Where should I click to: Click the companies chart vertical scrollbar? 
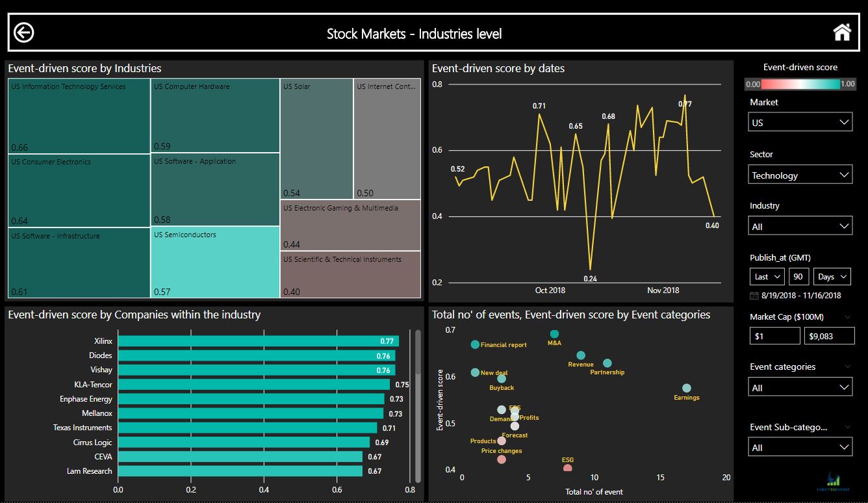tap(418, 403)
